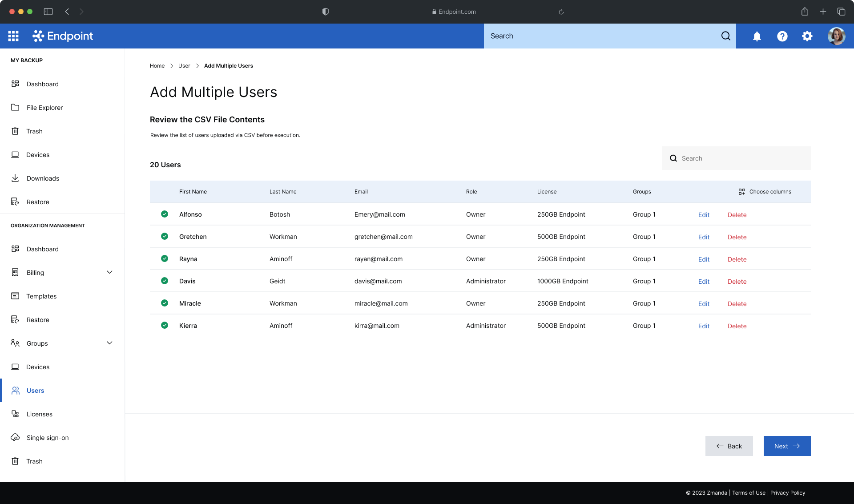Viewport: 854px width, 504px height.
Task: Expand the Billing chevron
Action: (109, 272)
